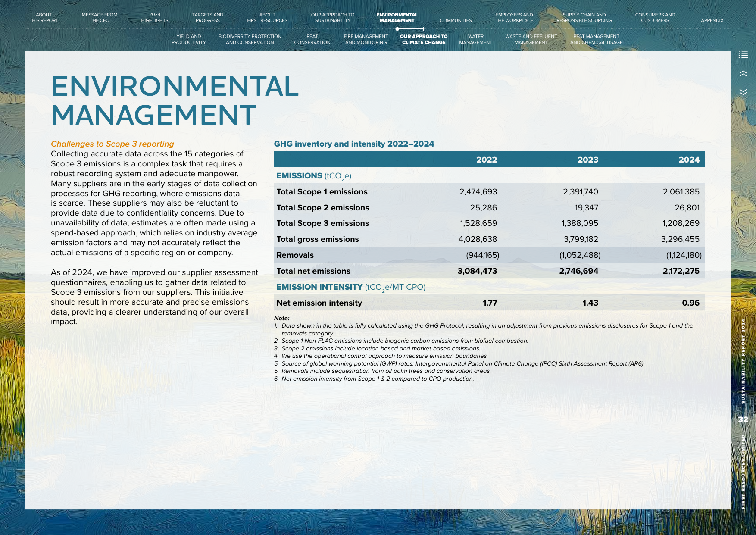
Task: Open the table of contents list icon
Action: tap(743, 54)
